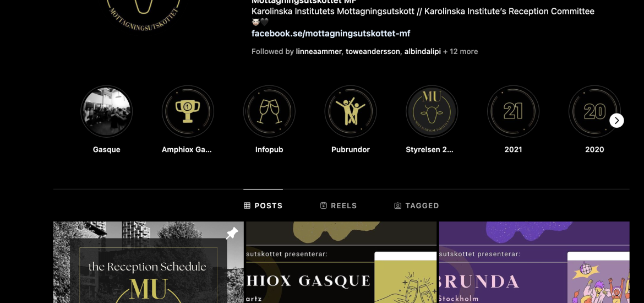Open the Amphiox Gasque post thumbnail

tap(341, 262)
